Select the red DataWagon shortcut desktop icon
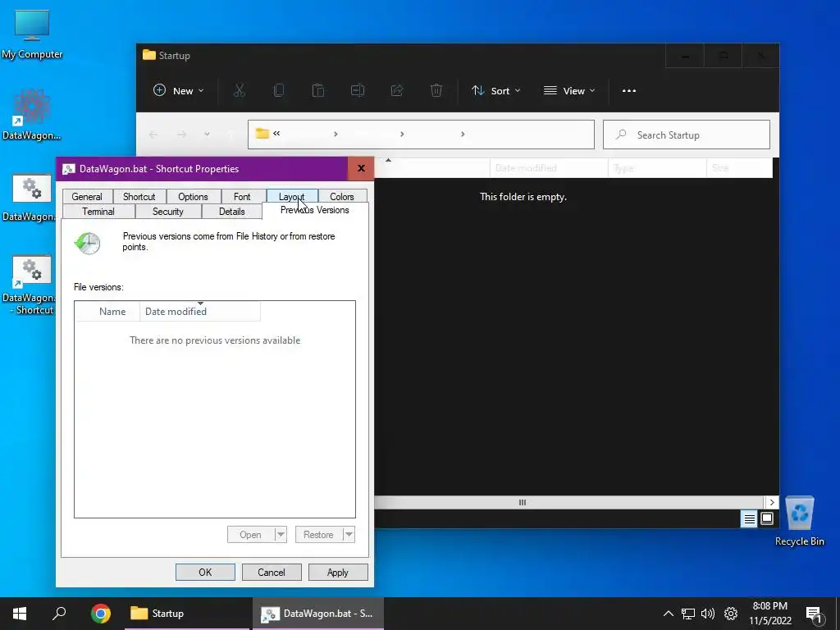The image size is (840, 630). pos(32,115)
